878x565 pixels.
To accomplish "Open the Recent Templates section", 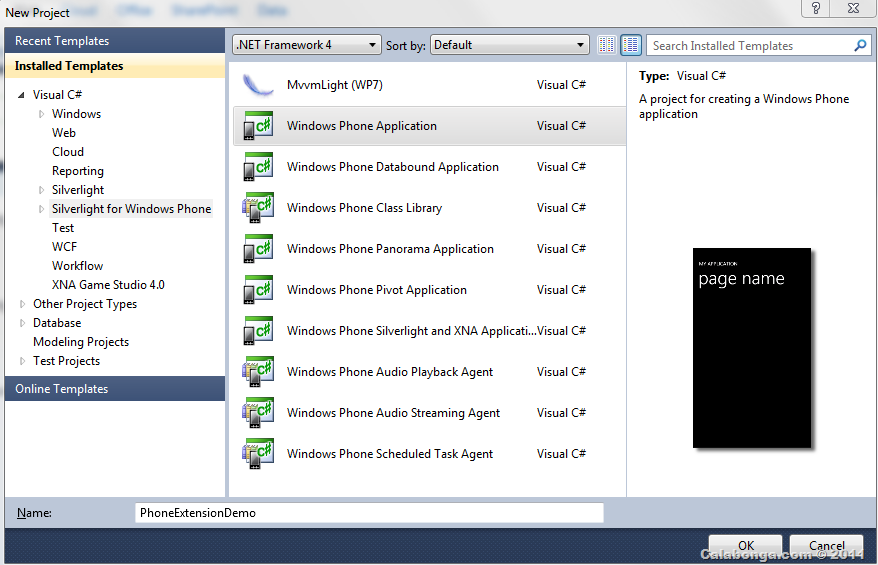I will pyautogui.click(x=115, y=41).
